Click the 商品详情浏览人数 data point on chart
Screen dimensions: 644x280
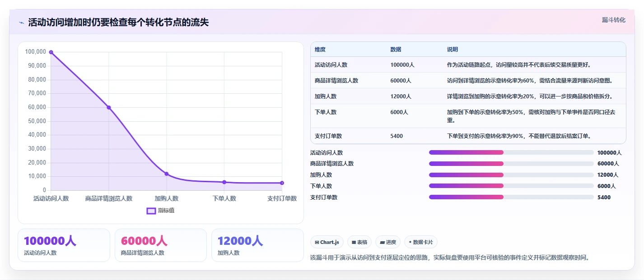[x=109, y=107]
